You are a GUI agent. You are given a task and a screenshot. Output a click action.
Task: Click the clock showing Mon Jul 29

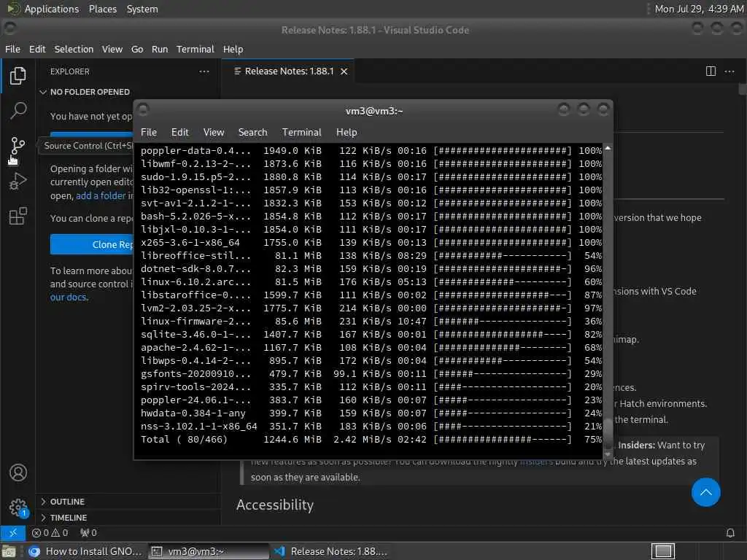699,9
